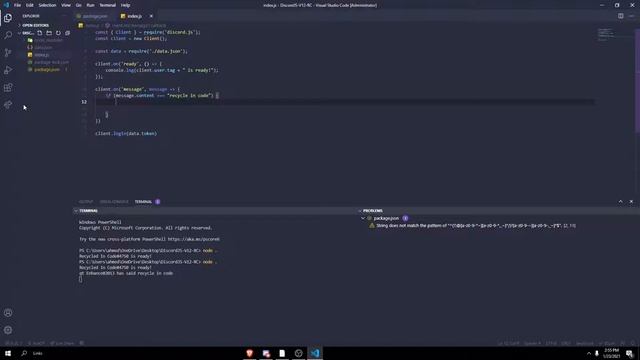
Task: Click the aka.ms PowerShell link
Action: tap(193, 239)
